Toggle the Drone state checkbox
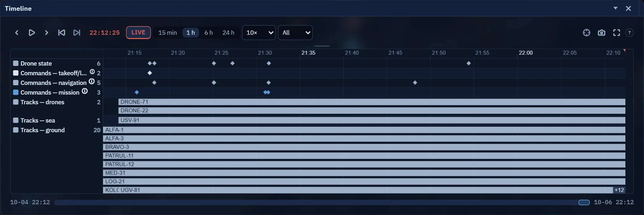Screen dimensions: 644x215 [x=16, y=63]
